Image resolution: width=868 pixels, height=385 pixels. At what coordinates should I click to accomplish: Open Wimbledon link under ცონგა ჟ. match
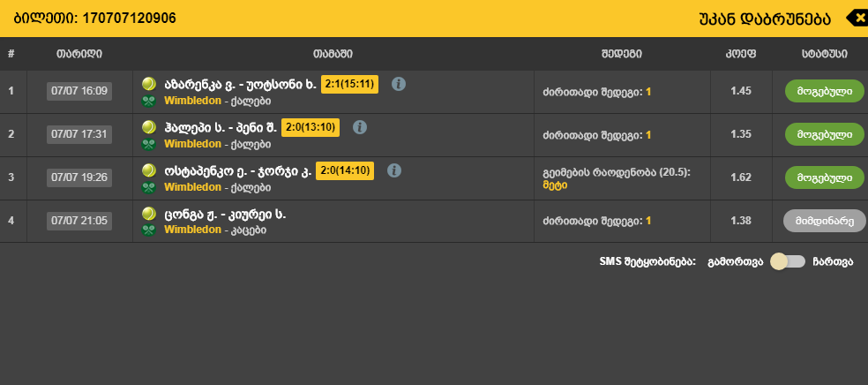(192, 230)
